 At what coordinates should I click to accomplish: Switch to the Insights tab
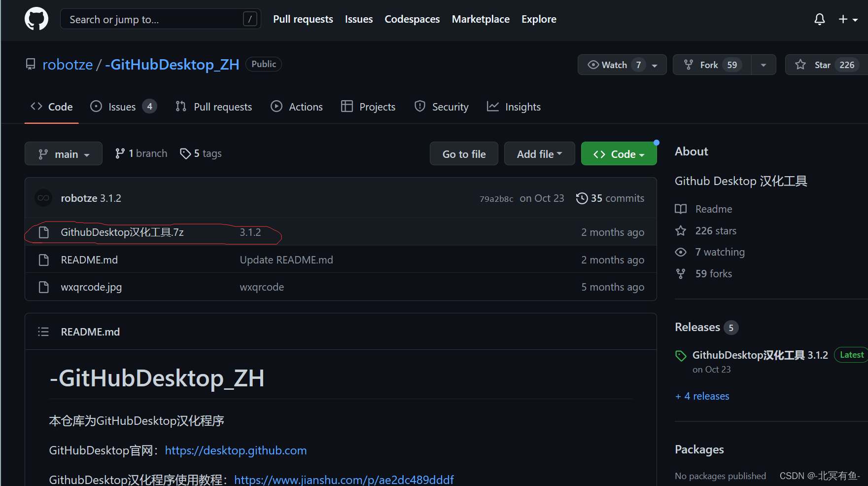pos(514,107)
